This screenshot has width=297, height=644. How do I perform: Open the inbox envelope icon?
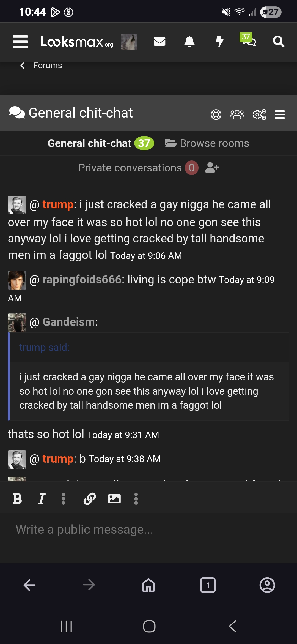[159, 42]
